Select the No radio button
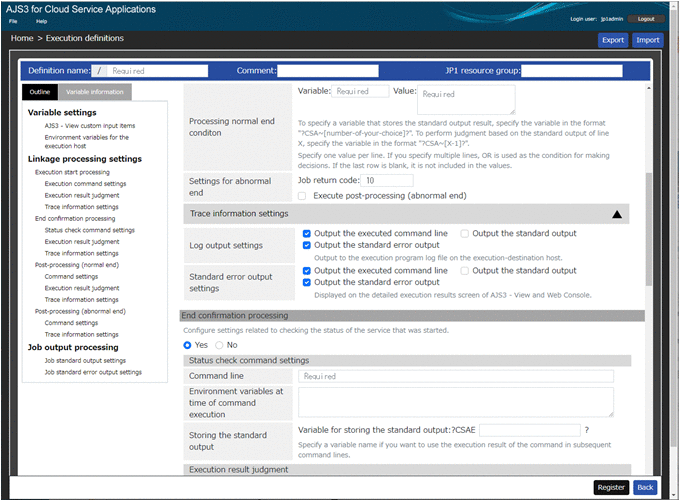Image resolution: width=680 pixels, height=501 pixels. pyautogui.click(x=219, y=345)
